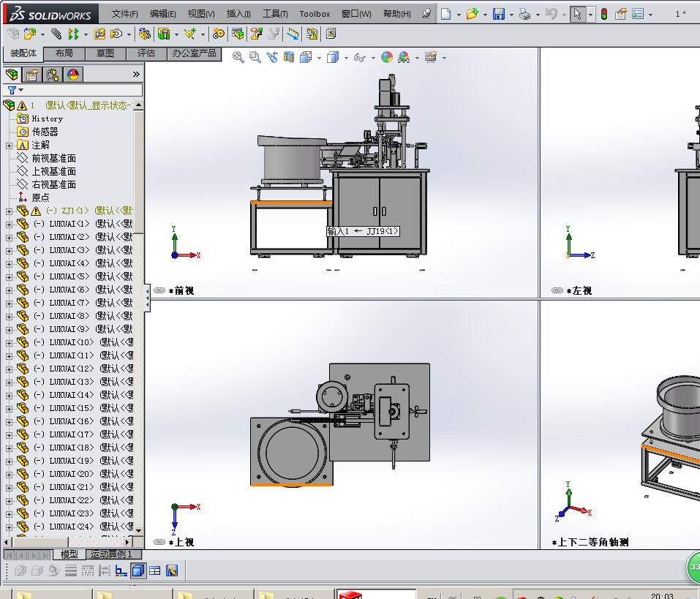This screenshot has width=700, height=599.
Task: Open the 插入(I) menu
Action: click(x=237, y=14)
